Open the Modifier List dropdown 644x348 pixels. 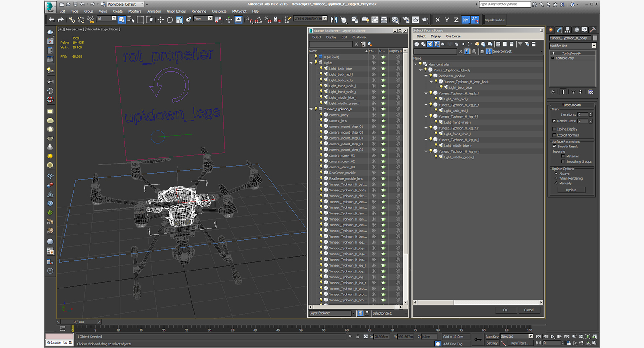pyautogui.click(x=573, y=46)
